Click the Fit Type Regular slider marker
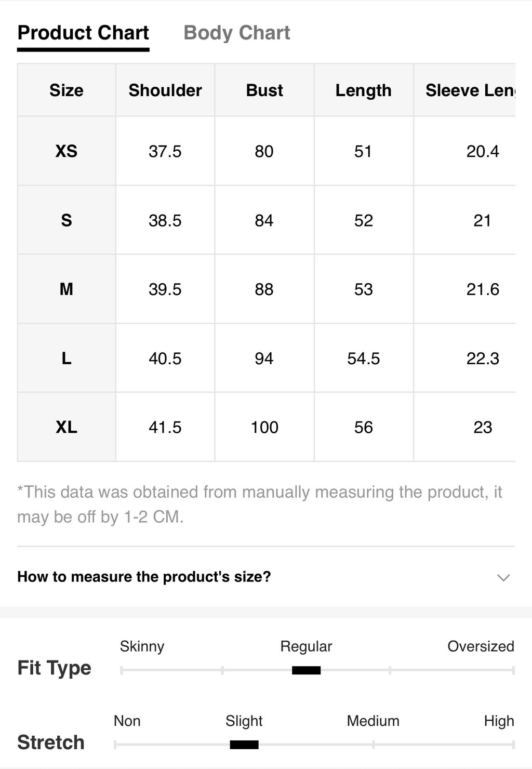 [306, 670]
